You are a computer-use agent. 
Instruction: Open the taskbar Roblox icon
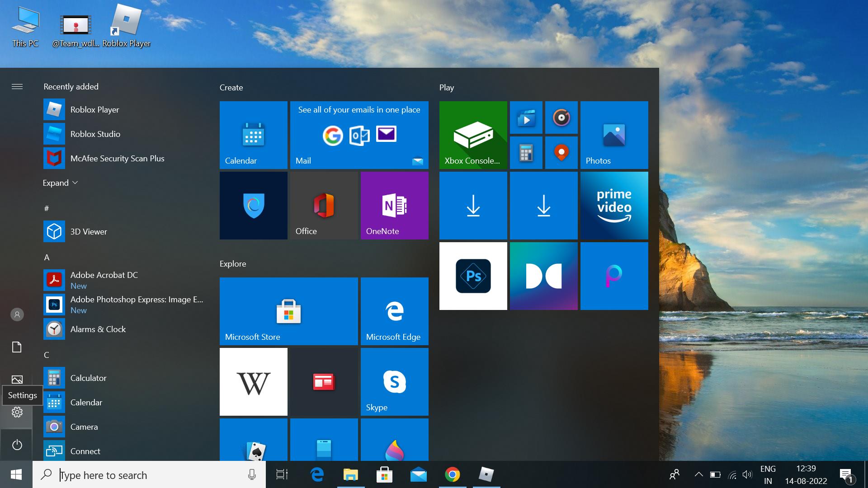click(x=486, y=474)
